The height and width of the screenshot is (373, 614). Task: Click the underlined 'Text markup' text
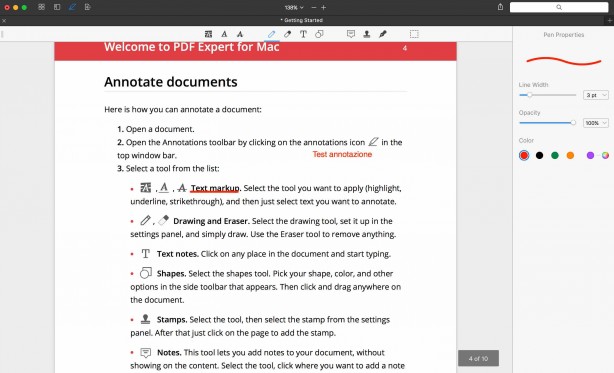tap(215, 188)
